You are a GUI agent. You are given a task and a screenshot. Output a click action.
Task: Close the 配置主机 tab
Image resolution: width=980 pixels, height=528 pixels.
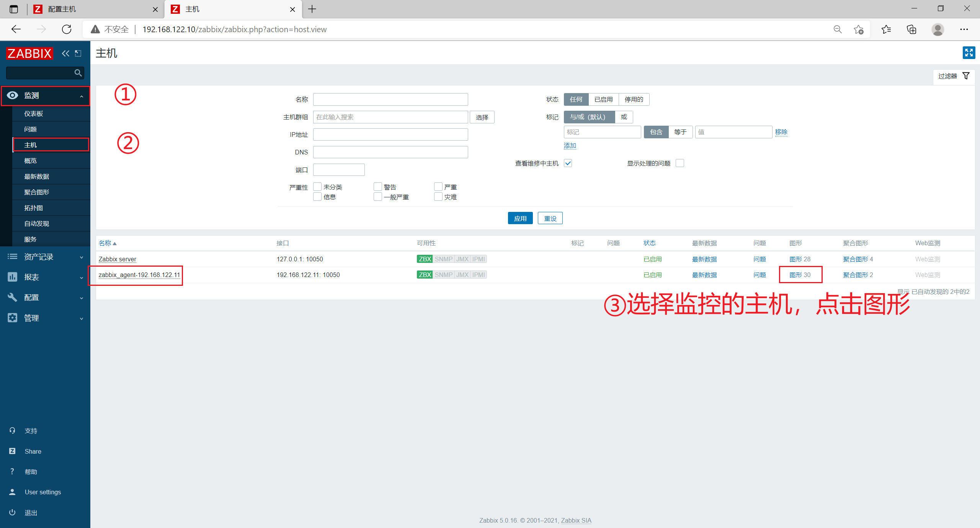point(155,10)
